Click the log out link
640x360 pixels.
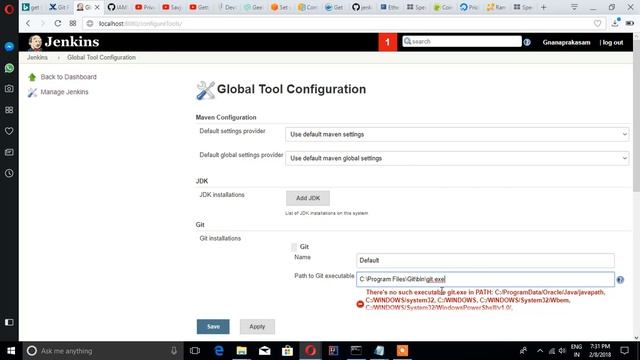pos(613,42)
